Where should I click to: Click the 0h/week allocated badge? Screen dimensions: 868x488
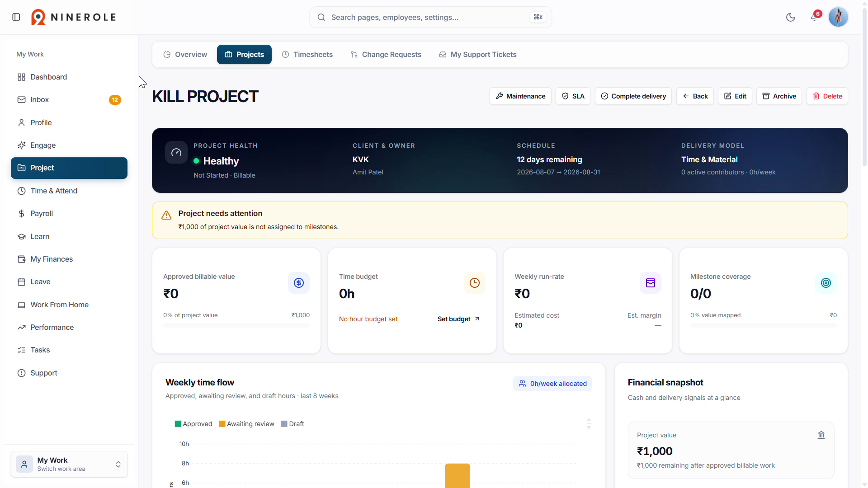tap(552, 384)
